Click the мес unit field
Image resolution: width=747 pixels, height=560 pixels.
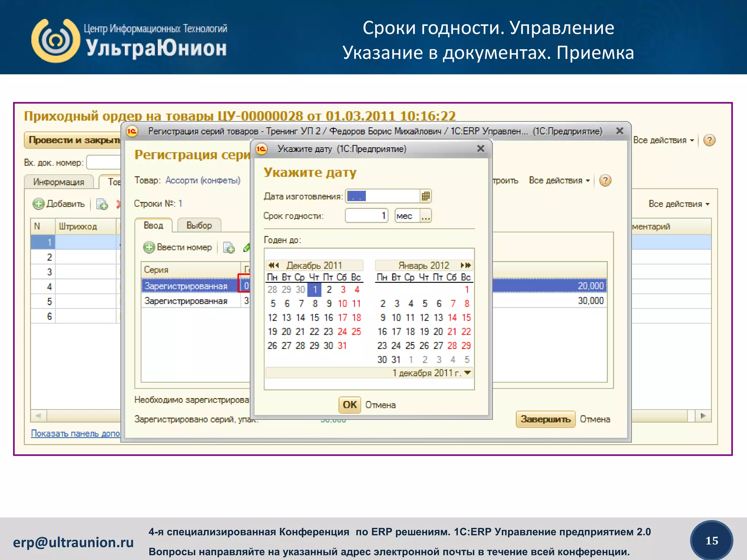tap(407, 216)
